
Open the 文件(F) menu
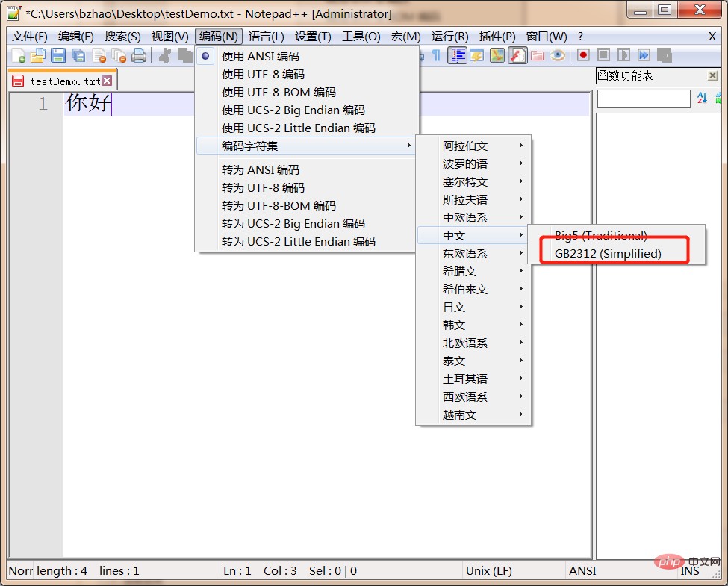(30, 37)
